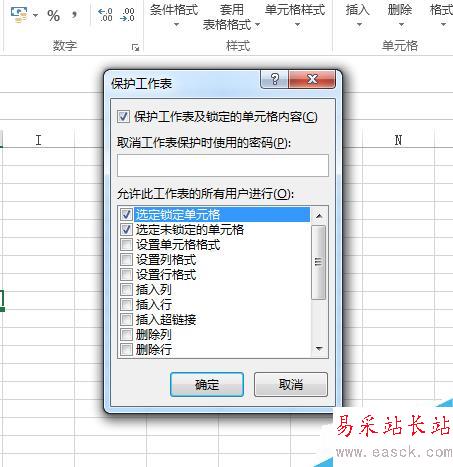Open the number format dialog launcher
Screen dimensions: 453x467
tap(135, 48)
